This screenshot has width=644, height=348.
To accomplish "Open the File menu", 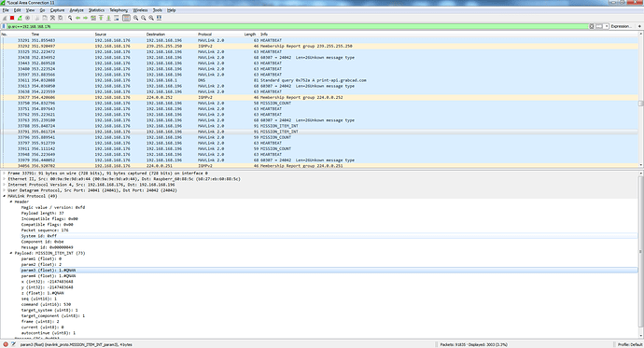I will point(6,10).
